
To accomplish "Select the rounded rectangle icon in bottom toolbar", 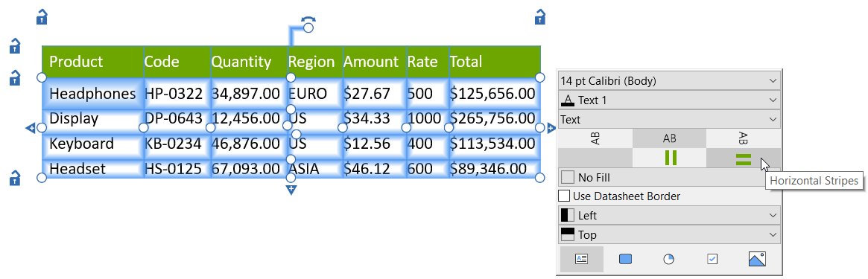I will [x=625, y=259].
